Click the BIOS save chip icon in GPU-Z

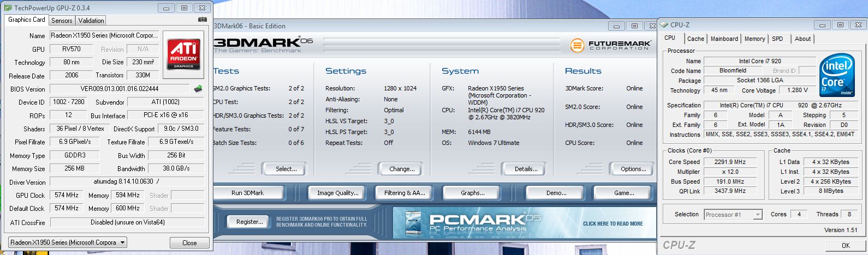[198, 88]
